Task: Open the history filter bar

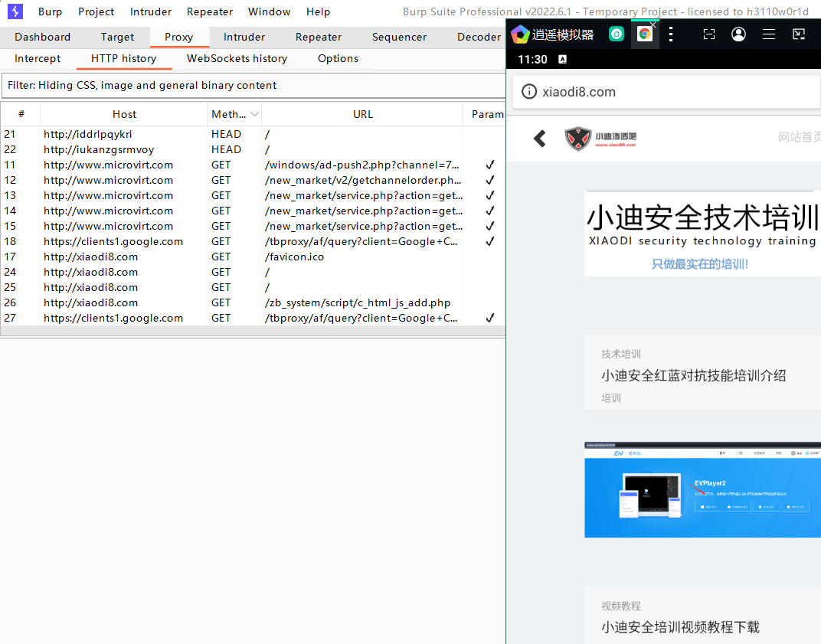Action: tap(253, 85)
